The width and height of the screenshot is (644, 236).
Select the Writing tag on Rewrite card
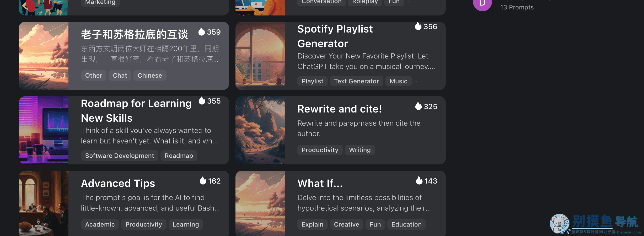[360, 150]
